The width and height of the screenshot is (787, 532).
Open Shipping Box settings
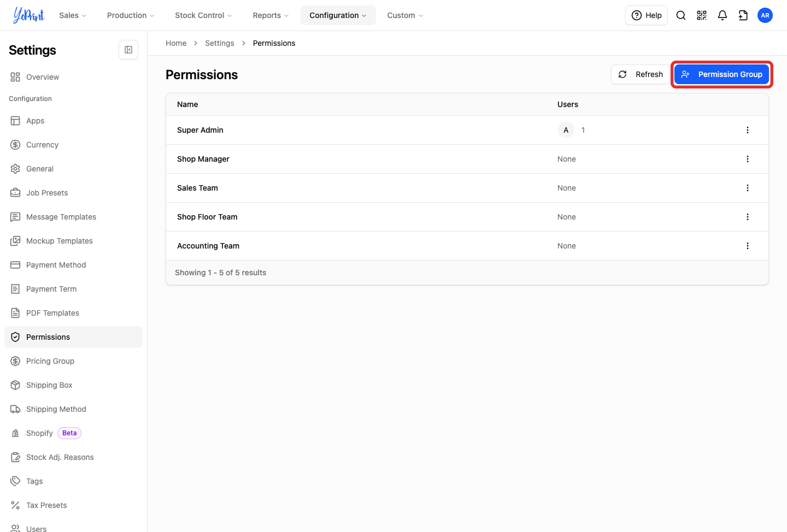pos(73,385)
